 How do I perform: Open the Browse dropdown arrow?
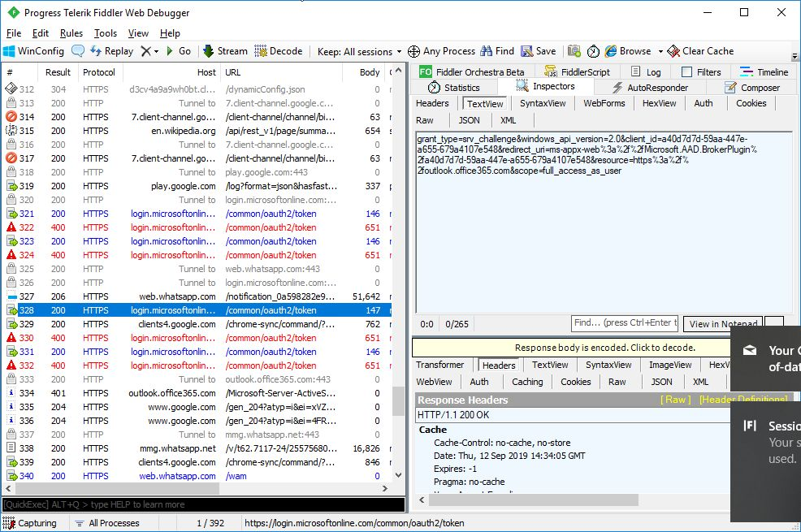[660, 51]
